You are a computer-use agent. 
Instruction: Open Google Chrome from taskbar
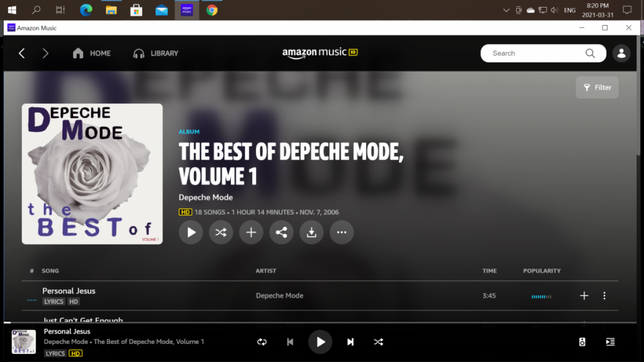point(212,10)
